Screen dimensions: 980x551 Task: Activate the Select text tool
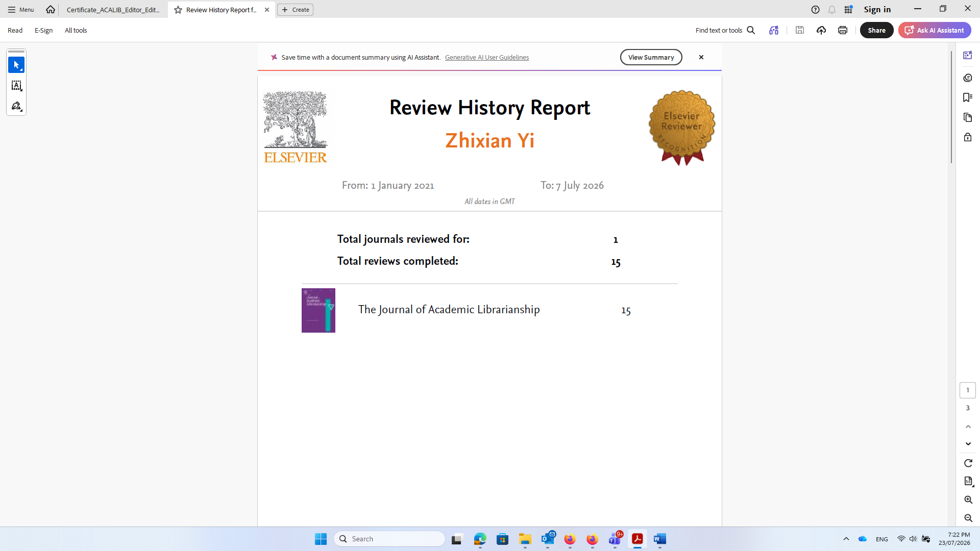click(x=16, y=86)
